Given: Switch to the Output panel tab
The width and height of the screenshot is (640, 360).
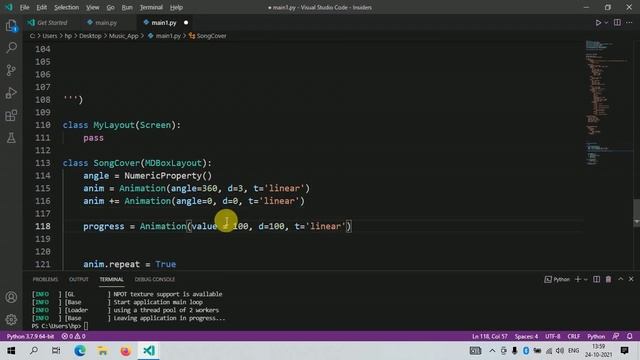Looking at the screenshot, I should point(78,279).
